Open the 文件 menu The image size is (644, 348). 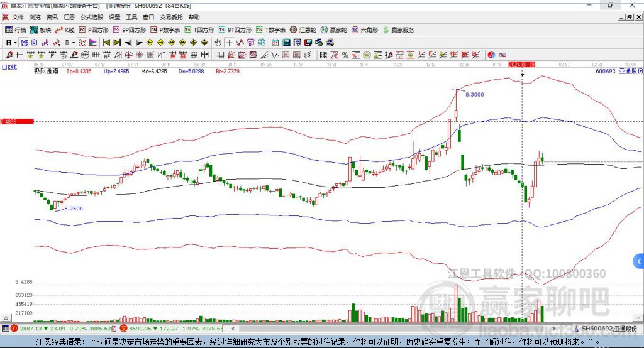coord(18,17)
